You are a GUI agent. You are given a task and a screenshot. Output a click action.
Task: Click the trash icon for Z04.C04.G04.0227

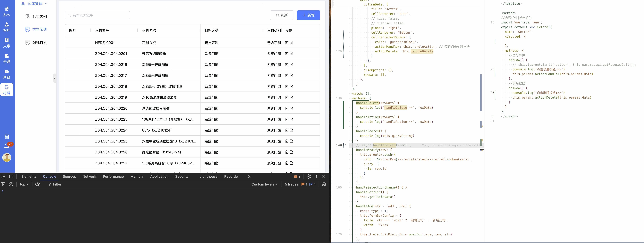(287, 163)
